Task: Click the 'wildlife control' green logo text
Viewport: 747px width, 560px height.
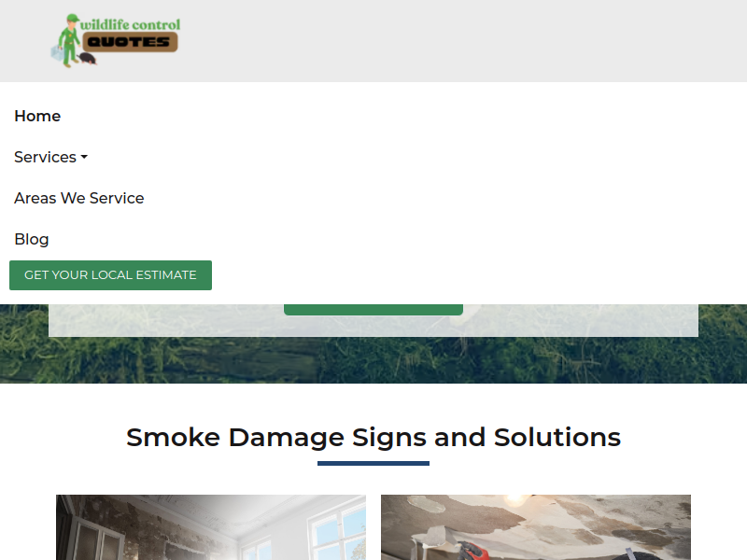Action: [130, 24]
